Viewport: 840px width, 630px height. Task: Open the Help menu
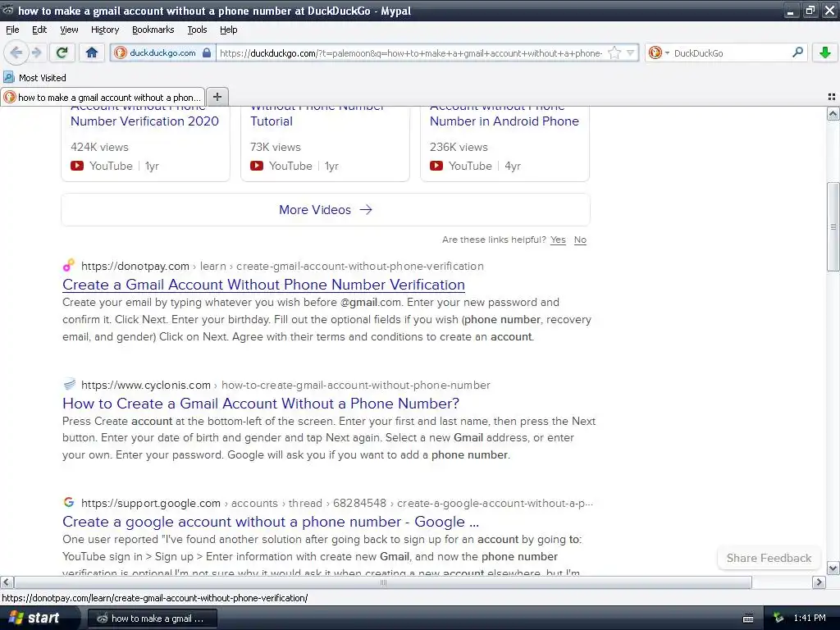pos(229,30)
